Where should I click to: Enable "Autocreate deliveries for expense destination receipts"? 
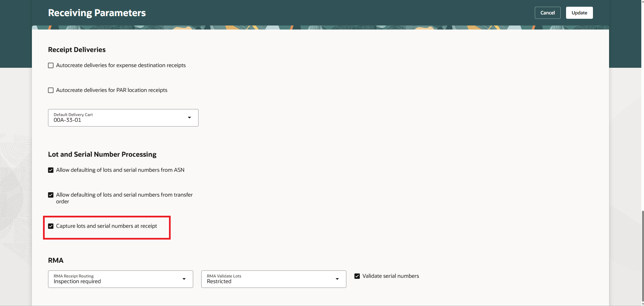(x=51, y=65)
